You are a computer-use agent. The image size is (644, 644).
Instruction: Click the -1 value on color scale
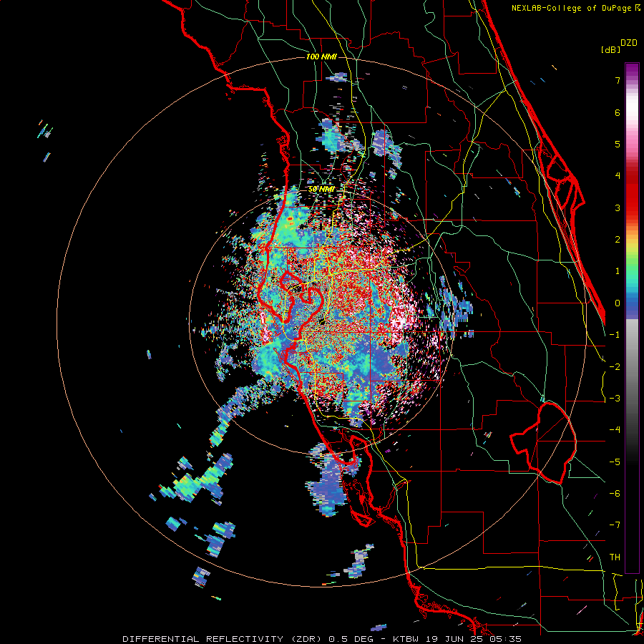click(615, 335)
